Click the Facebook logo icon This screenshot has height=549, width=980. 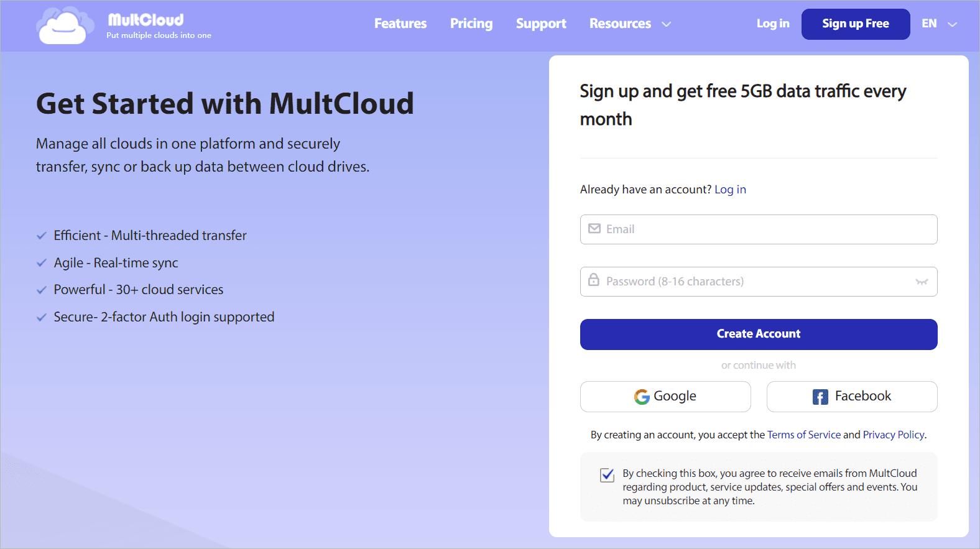[820, 397]
